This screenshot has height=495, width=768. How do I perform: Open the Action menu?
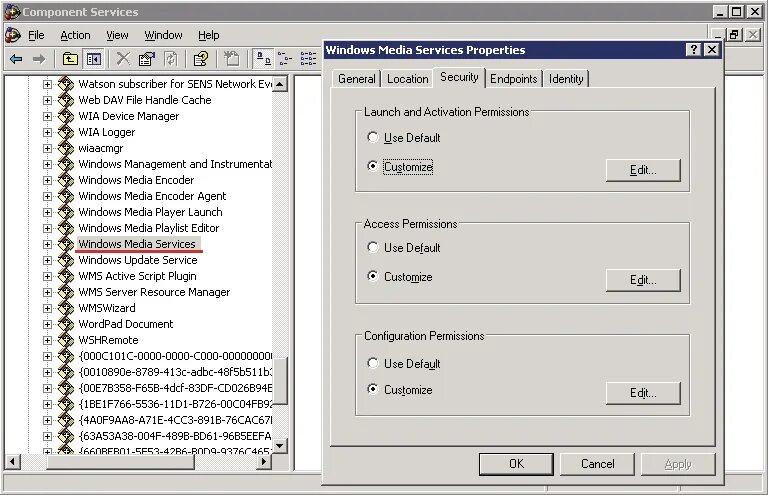(x=75, y=35)
